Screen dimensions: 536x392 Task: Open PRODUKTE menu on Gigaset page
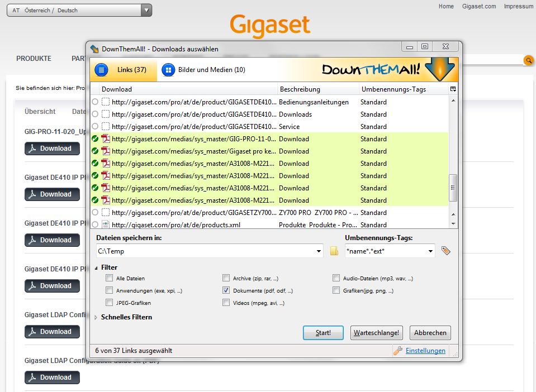(34, 59)
